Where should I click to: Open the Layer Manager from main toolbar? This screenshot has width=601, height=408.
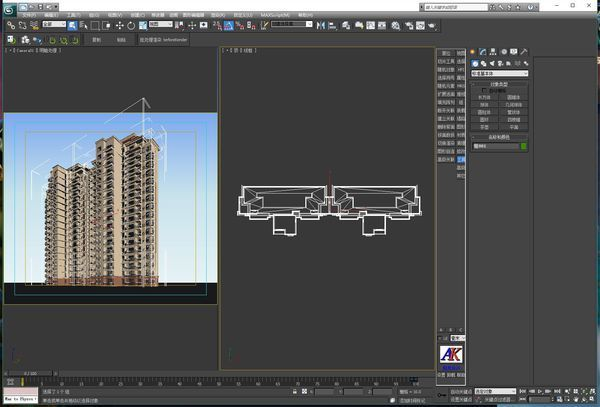click(346, 26)
